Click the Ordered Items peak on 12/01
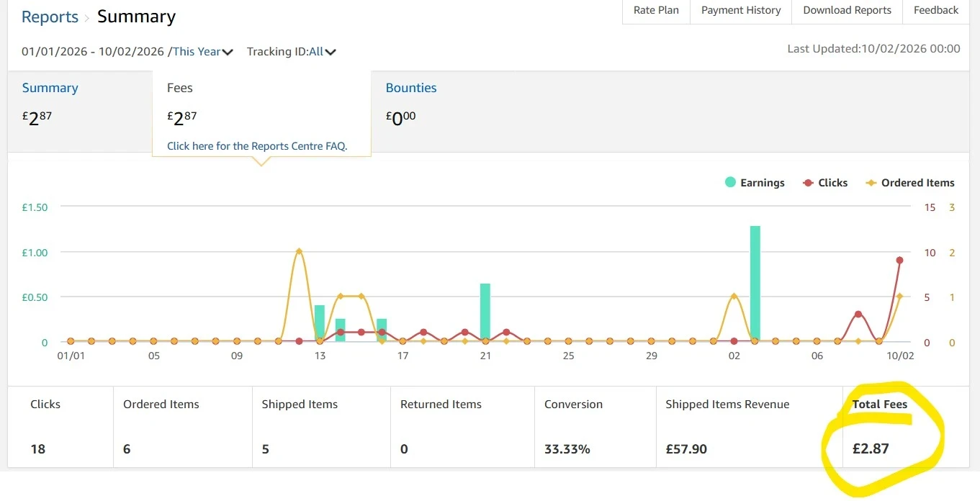Viewport: 980px width, 501px height. point(299,251)
